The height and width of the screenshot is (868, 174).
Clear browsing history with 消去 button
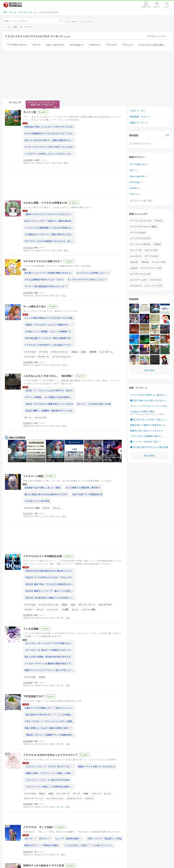click(x=167, y=135)
